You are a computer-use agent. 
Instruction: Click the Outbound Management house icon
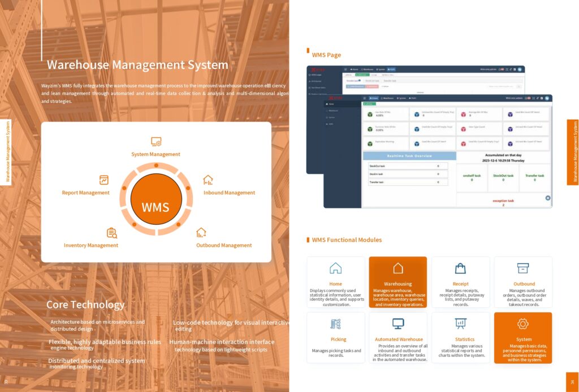coord(201,233)
